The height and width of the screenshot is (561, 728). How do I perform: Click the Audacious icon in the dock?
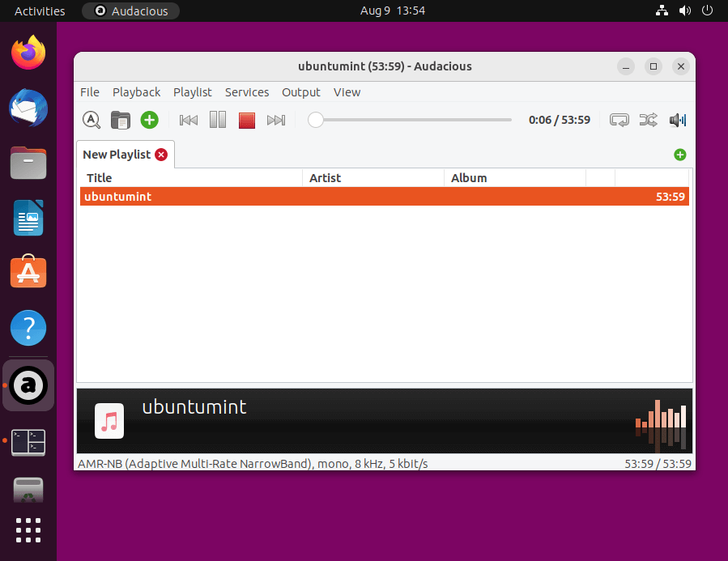coord(28,385)
